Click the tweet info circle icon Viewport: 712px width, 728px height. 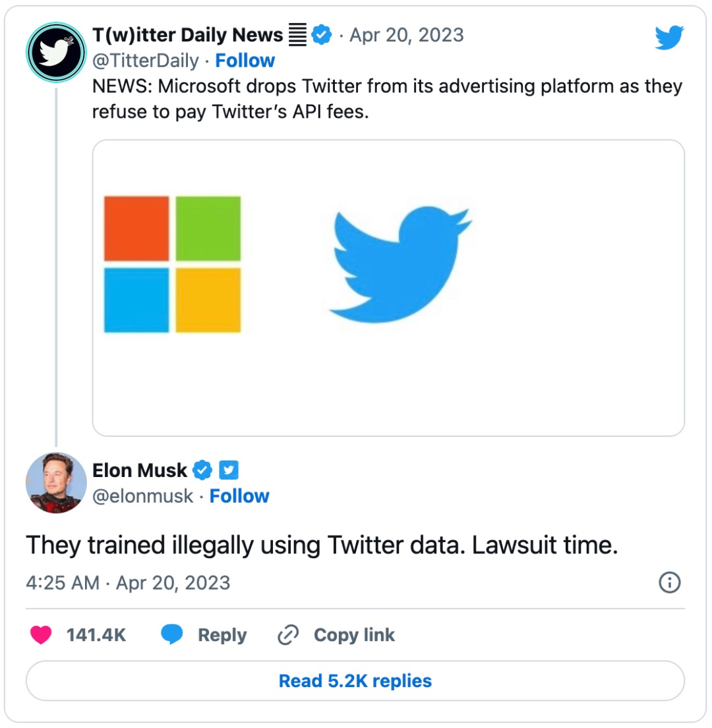point(669,582)
